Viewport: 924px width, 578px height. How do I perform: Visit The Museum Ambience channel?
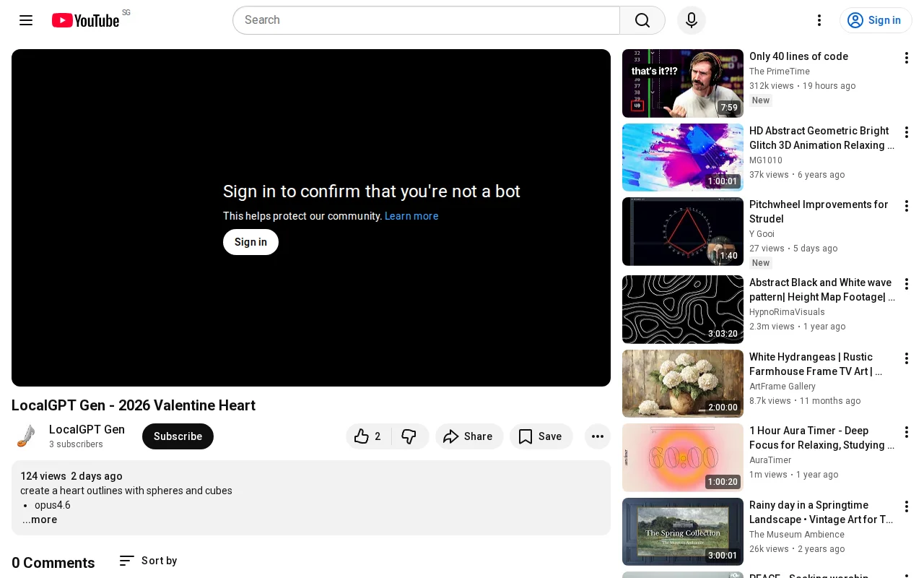tap(797, 535)
